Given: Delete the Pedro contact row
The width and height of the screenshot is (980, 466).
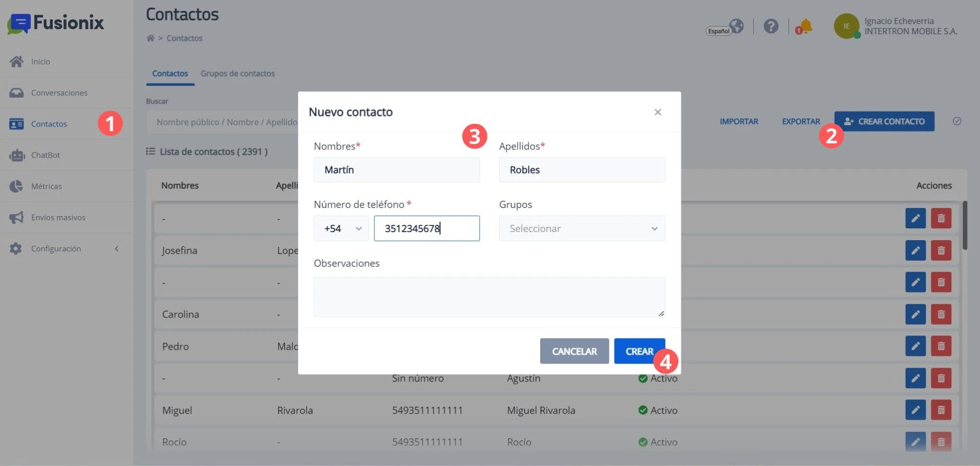Looking at the screenshot, I should tap(941, 346).
